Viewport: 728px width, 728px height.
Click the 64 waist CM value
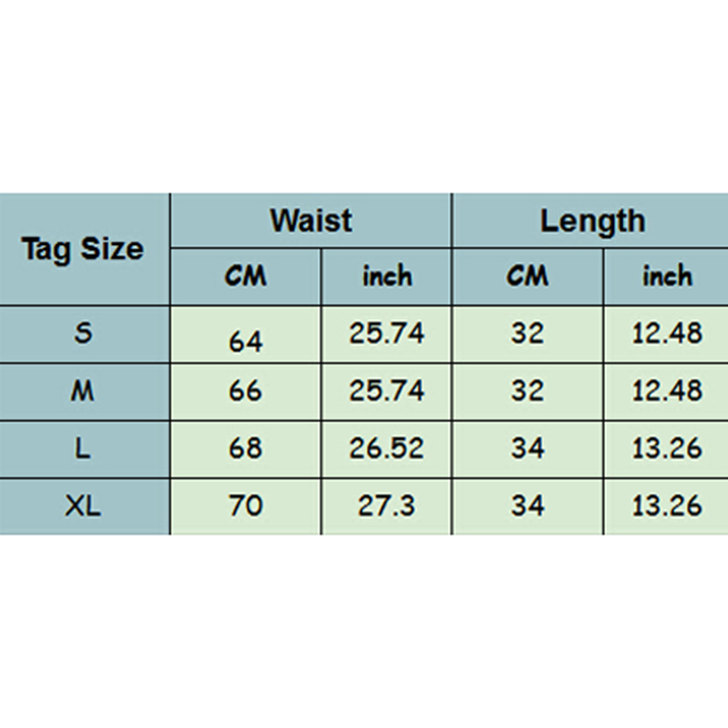(x=246, y=340)
